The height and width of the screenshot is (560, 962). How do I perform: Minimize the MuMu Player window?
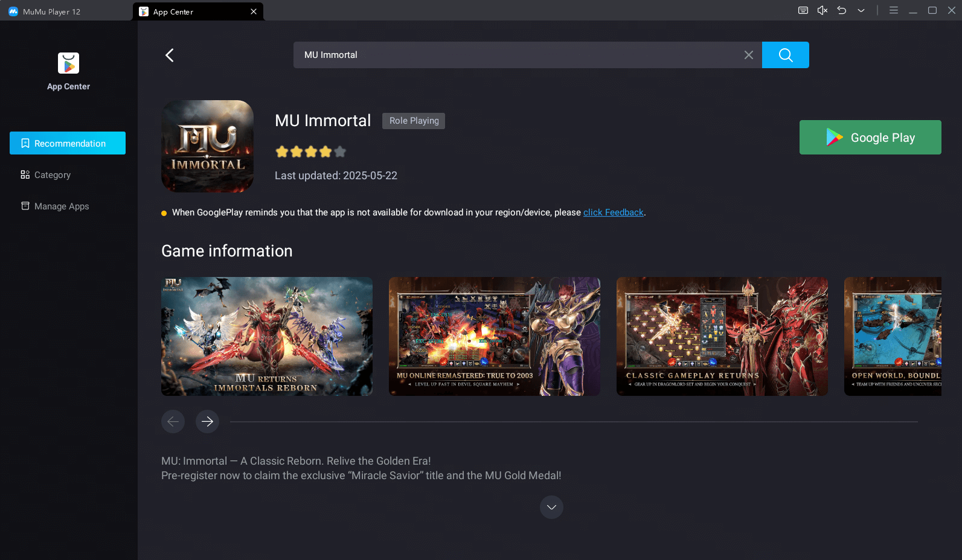pos(913,11)
